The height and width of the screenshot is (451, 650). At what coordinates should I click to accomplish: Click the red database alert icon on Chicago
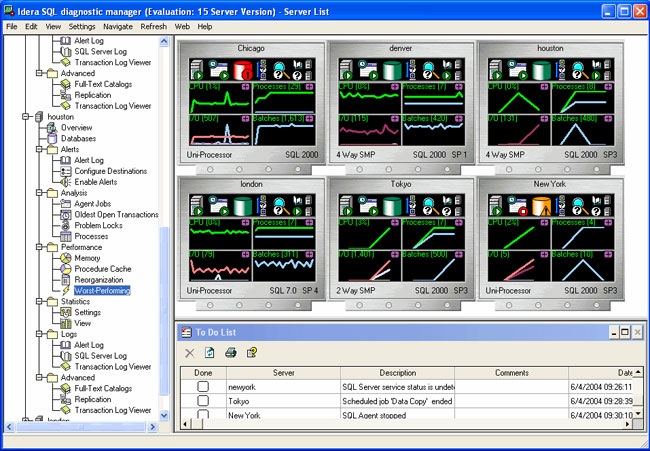243,70
